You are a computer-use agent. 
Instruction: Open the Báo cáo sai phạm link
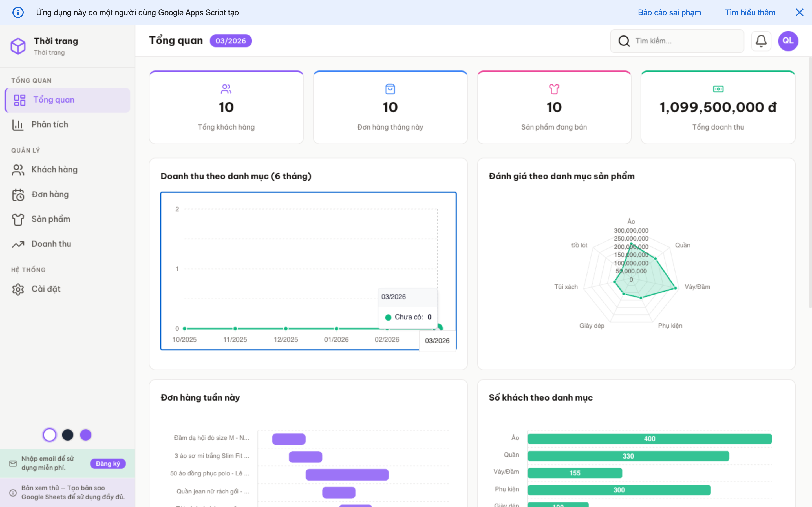pos(669,12)
